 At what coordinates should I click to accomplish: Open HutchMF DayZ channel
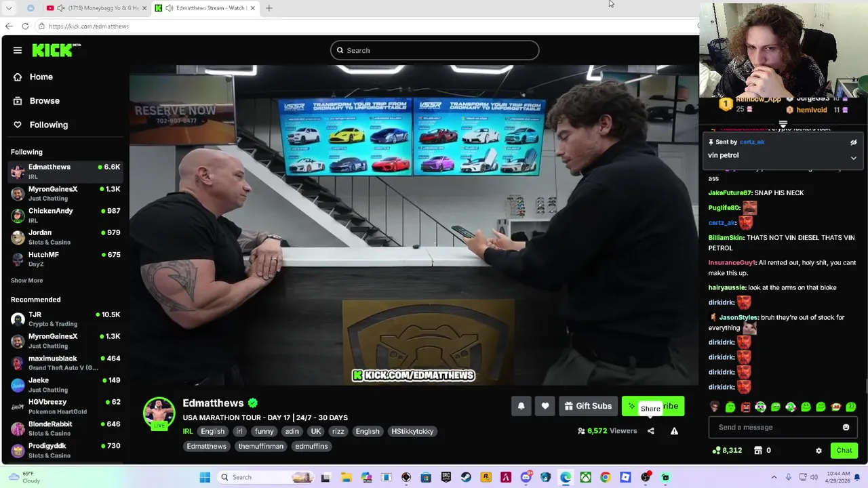65,259
